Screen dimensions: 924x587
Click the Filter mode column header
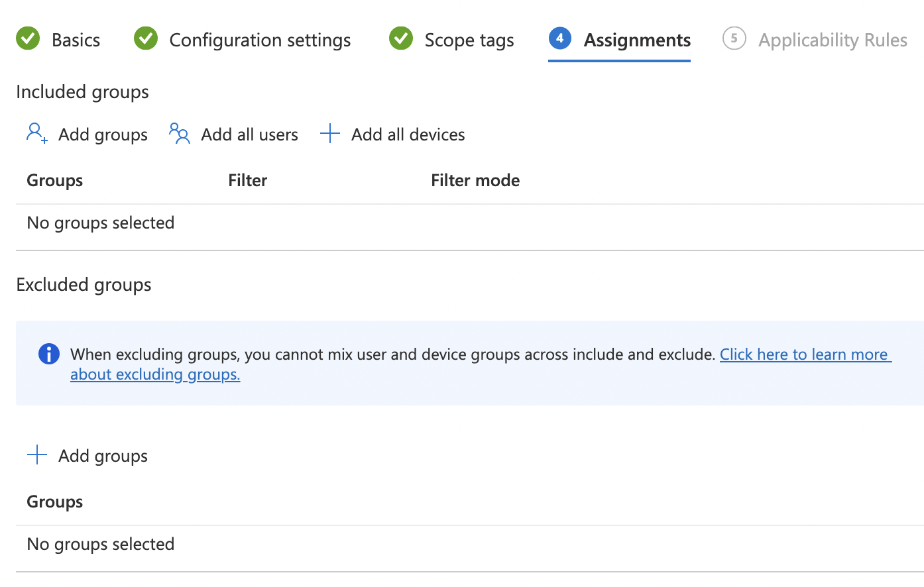point(475,180)
